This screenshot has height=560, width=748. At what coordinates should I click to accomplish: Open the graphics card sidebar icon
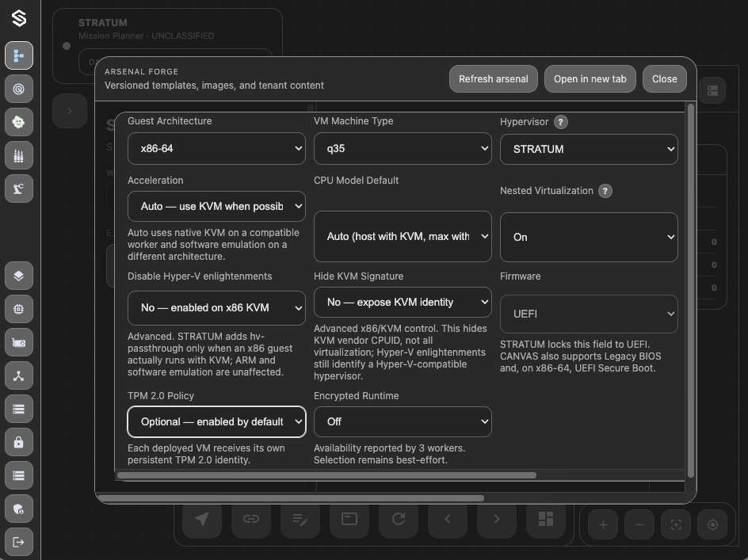point(19,342)
